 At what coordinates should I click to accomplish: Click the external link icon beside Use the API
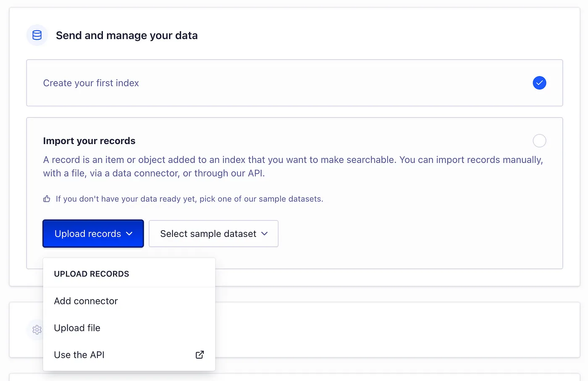(x=200, y=355)
